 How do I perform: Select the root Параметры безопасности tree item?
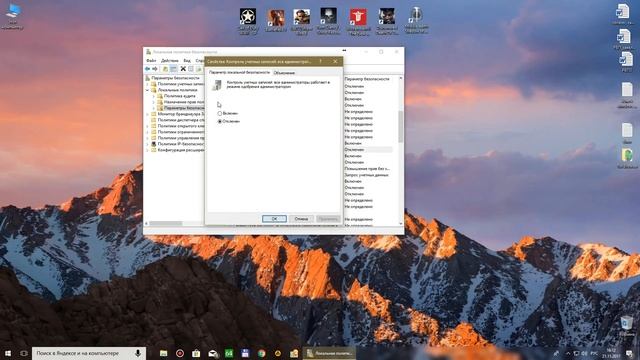tap(175, 78)
